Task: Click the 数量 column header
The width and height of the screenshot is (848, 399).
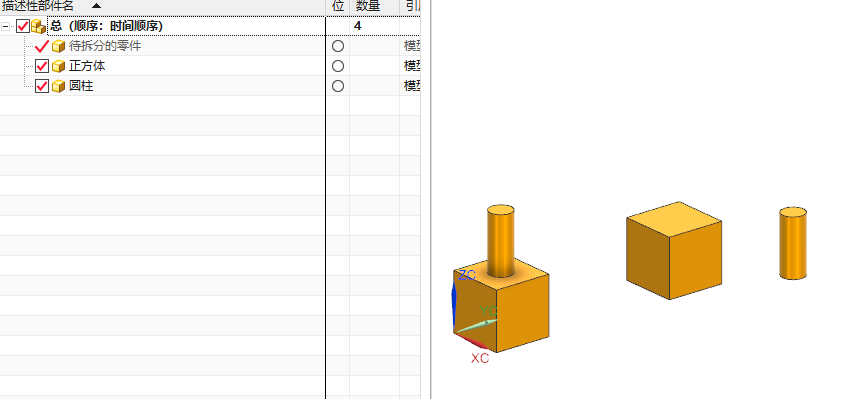Action: [368, 6]
